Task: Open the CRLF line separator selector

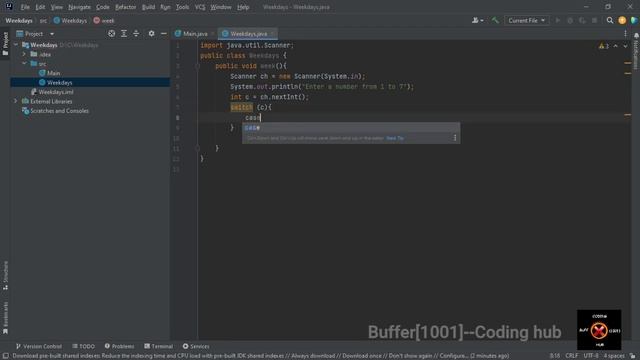Action: coord(571,356)
